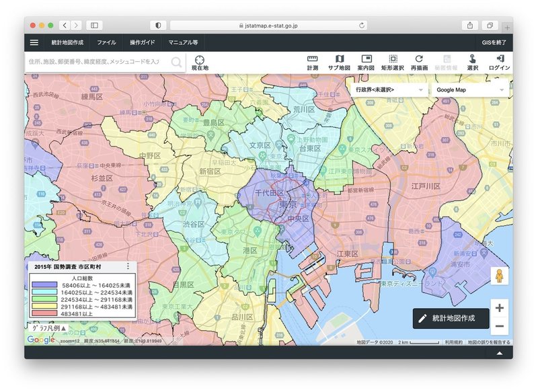Click the 文京区 label on map
Image resolution: width=538 pixels, height=392 pixels.
tap(260, 145)
